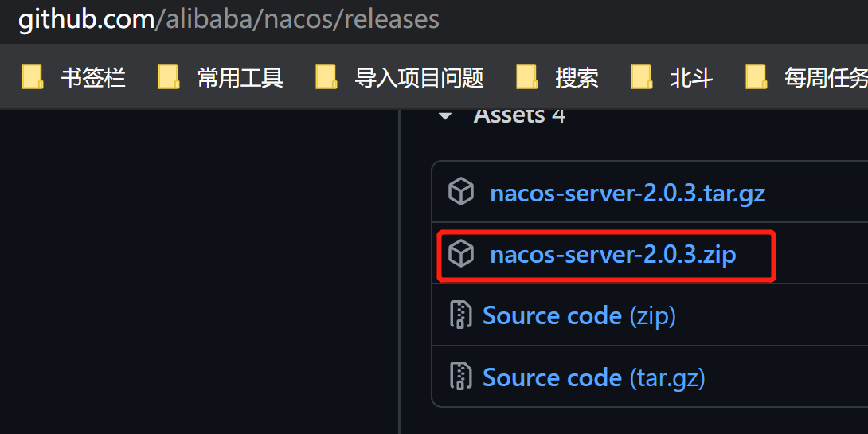
Task: Download nacos-server-2.0.3.tar.gz
Action: pyautogui.click(x=628, y=194)
